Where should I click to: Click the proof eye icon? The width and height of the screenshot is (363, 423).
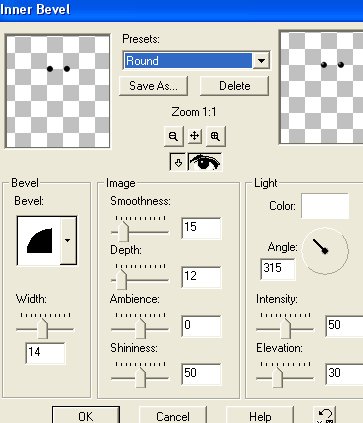tap(205, 162)
